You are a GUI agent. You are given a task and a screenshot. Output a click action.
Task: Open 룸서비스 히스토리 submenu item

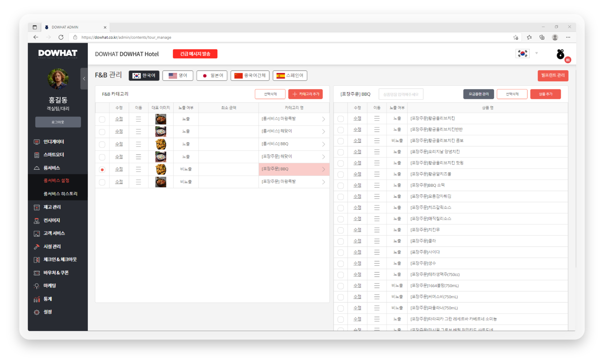(x=60, y=193)
